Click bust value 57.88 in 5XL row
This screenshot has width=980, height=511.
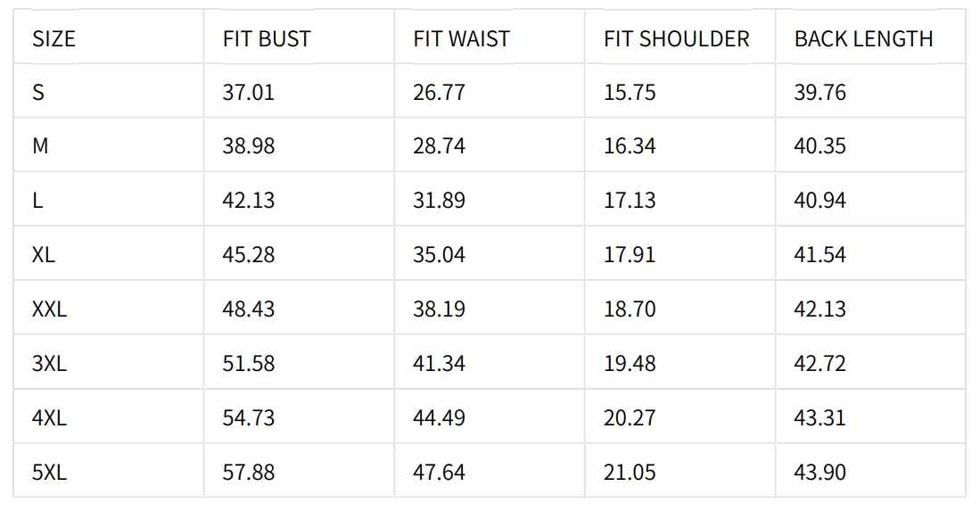point(248,473)
